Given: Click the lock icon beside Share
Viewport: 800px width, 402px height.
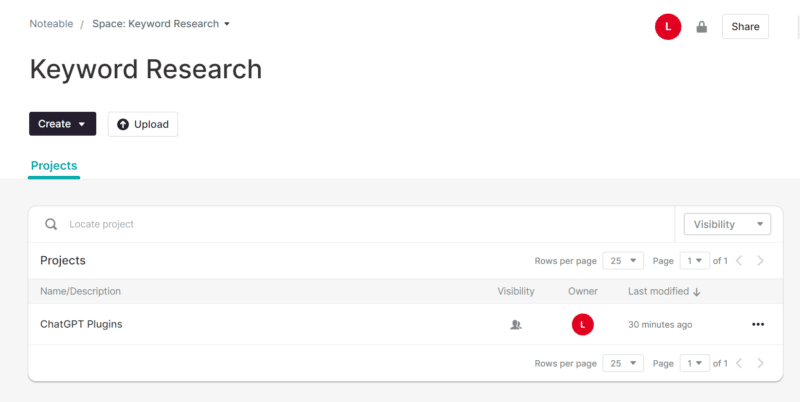Looking at the screenshot, I should point(701,27).
